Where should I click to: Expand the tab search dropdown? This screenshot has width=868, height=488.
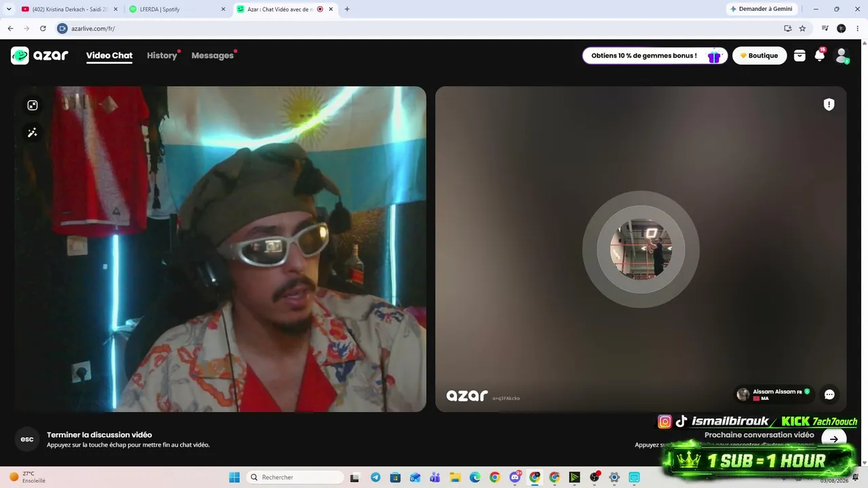point(9,9)
